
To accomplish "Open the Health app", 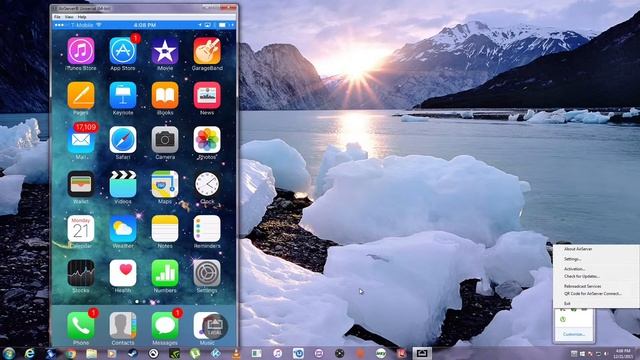I will click(123, 273).
